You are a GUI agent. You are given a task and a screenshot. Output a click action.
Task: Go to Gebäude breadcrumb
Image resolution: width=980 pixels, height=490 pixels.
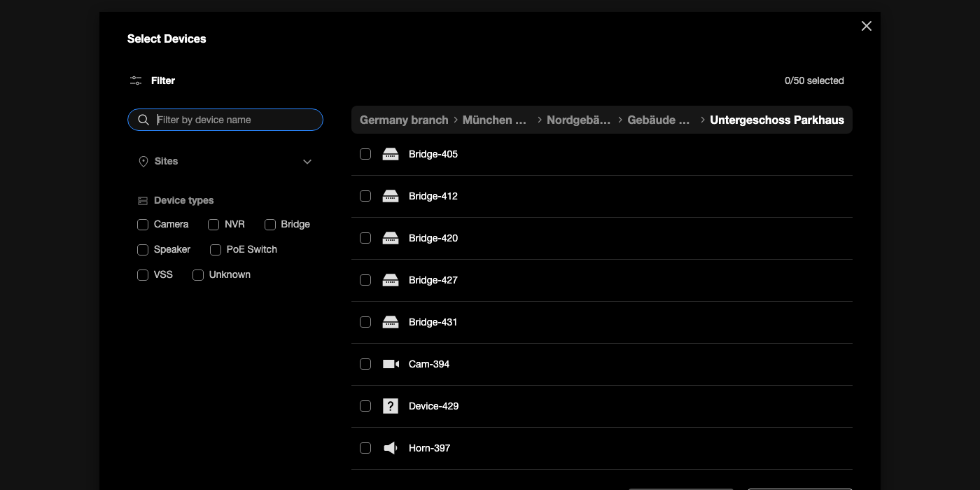[659, 120]
